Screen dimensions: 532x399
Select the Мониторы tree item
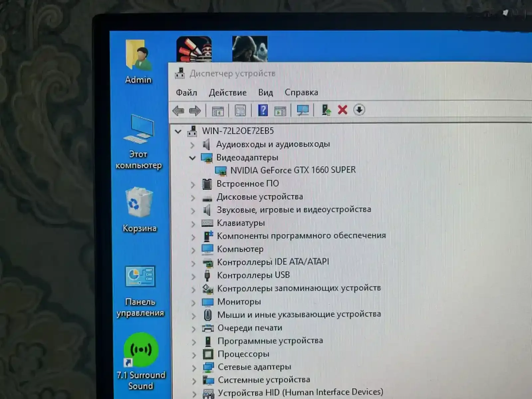click(239, 302)
